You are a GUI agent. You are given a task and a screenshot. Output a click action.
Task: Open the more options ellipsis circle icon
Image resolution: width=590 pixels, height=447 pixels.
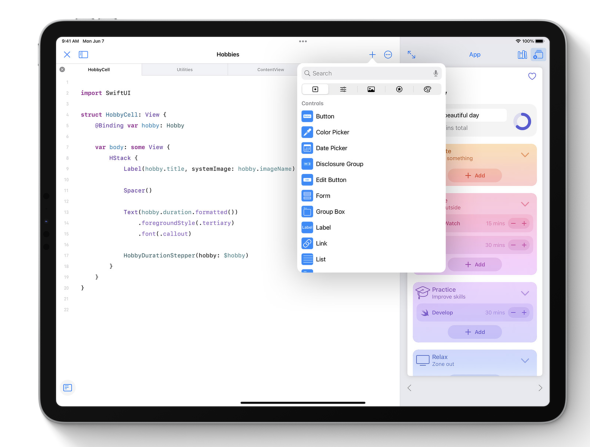coord(388,55)
